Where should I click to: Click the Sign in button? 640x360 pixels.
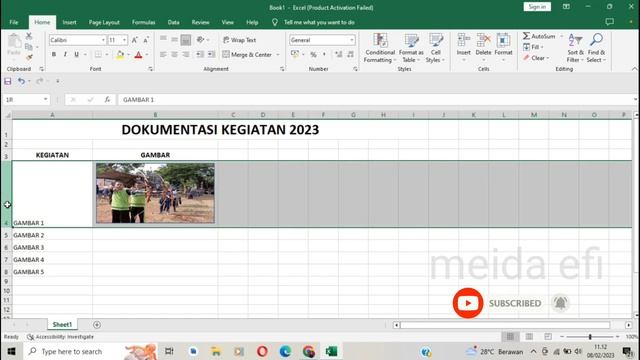click(x=537, y=7)
